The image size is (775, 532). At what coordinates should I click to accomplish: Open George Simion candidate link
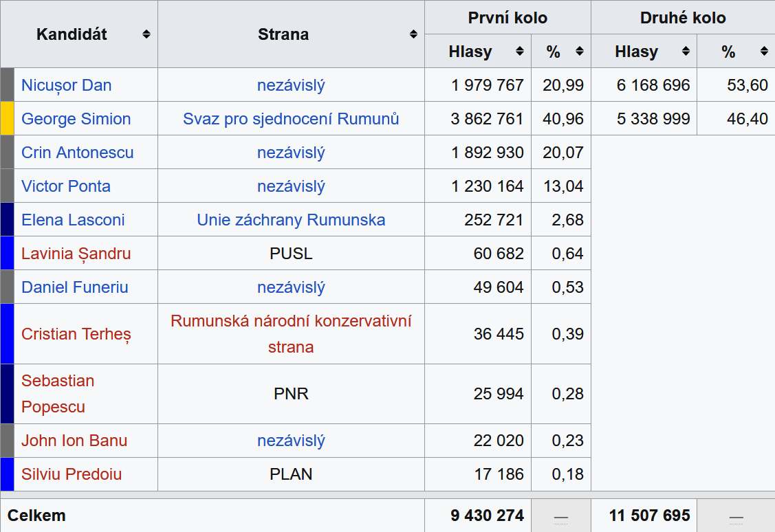coord(76,118)
